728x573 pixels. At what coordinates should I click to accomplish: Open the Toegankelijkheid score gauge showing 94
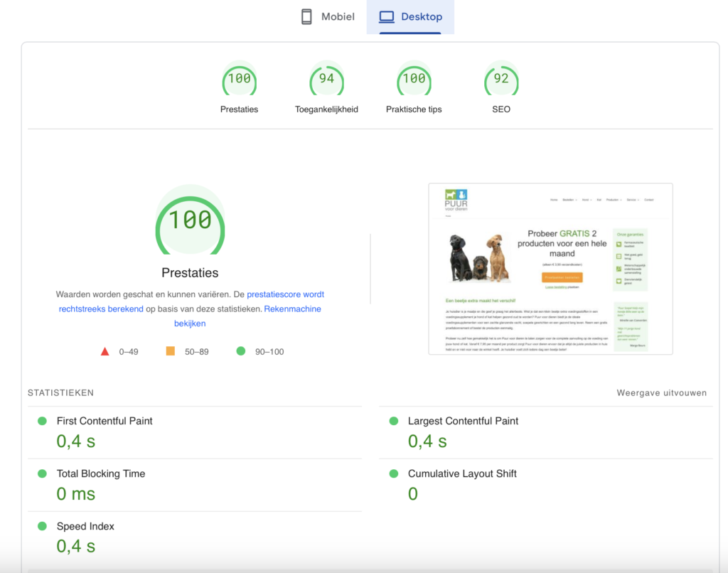pos(326,78)
